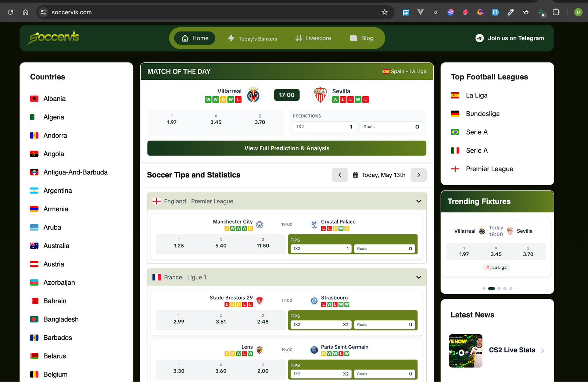Open the green D profile avatar
The width and height of the screenshot is (588, 382).
click(x=578, y=12)
